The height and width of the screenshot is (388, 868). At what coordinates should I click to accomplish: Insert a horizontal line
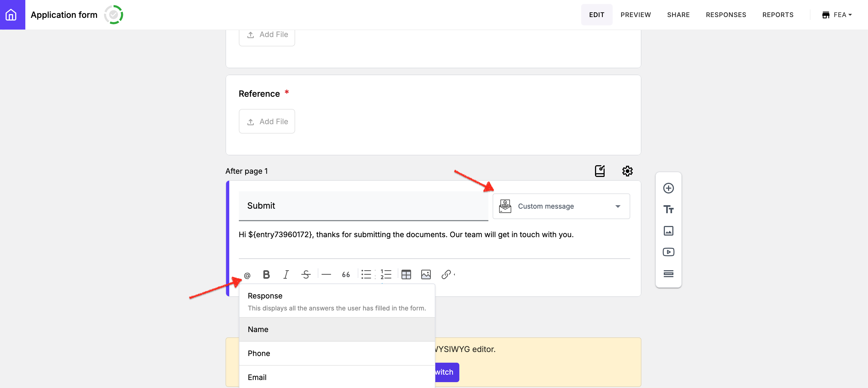tap(326, 274)
